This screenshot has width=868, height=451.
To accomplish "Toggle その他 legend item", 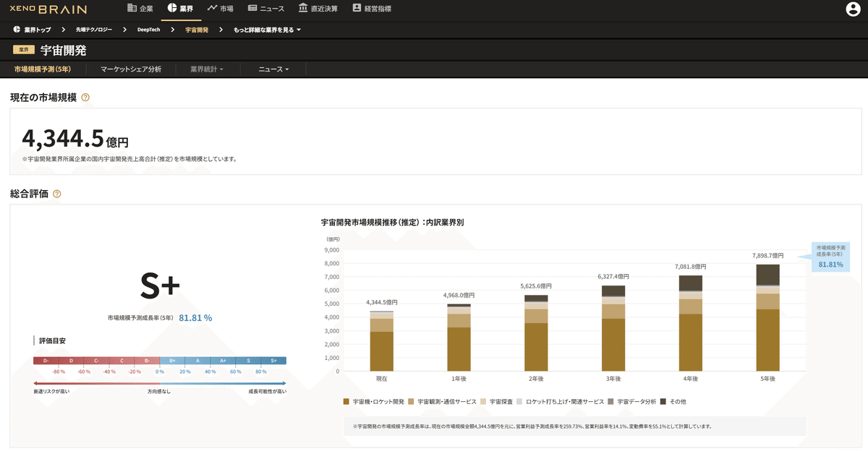I will 673,400.
